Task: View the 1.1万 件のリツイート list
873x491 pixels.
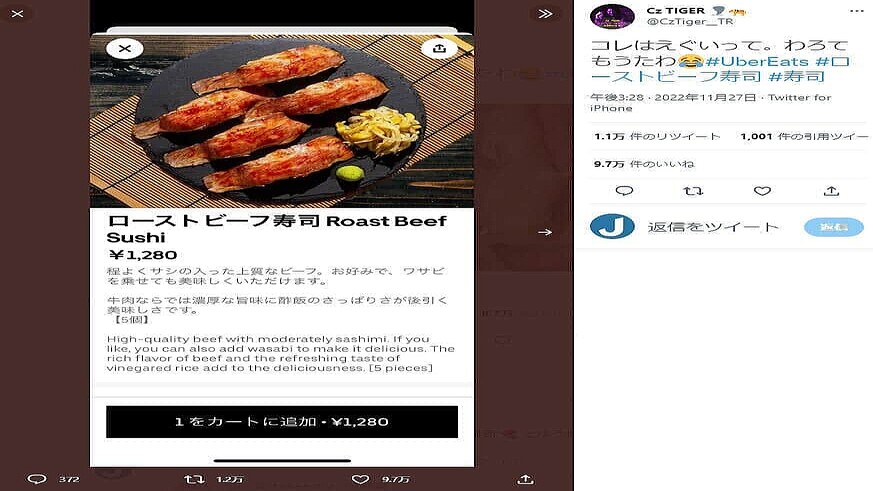Action: (x=657, y=136)
